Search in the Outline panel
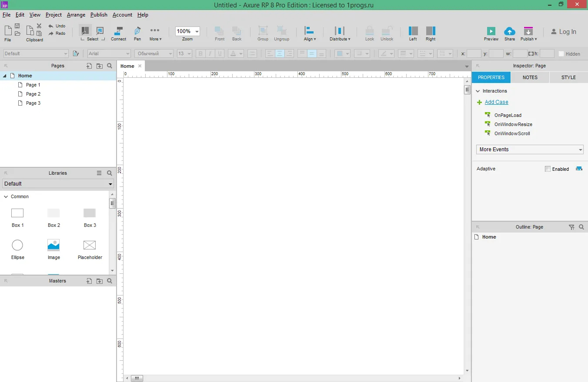The width and height of the screenshot is (588, 382). (581, 227)
